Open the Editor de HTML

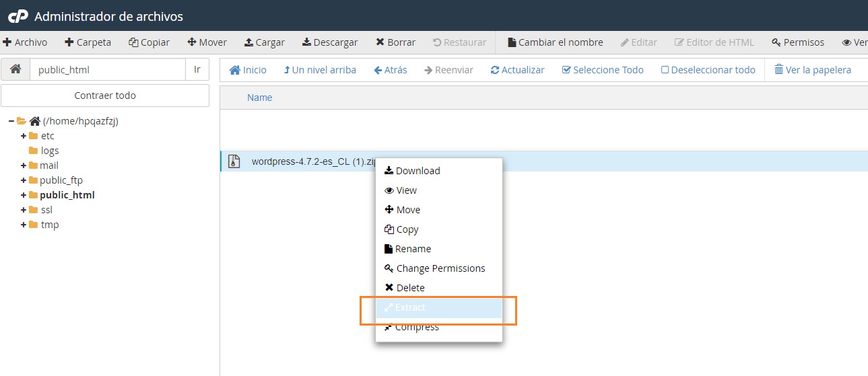point(714,42)
